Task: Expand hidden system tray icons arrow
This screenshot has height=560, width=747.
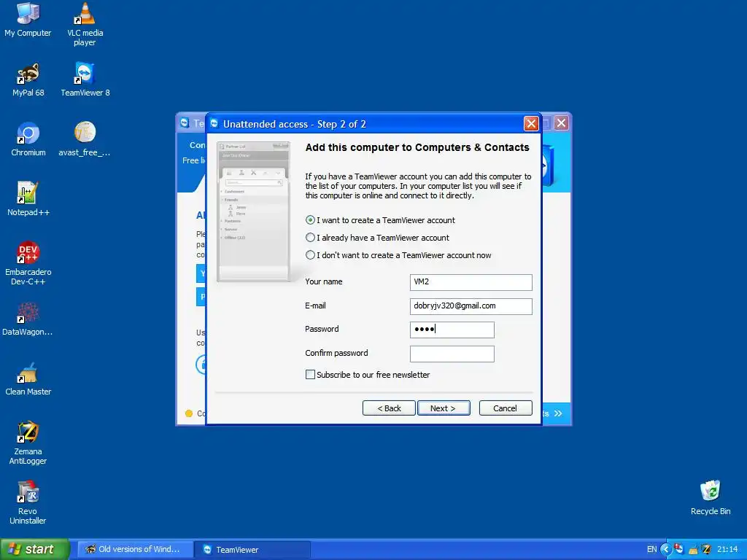Action: 665,550
